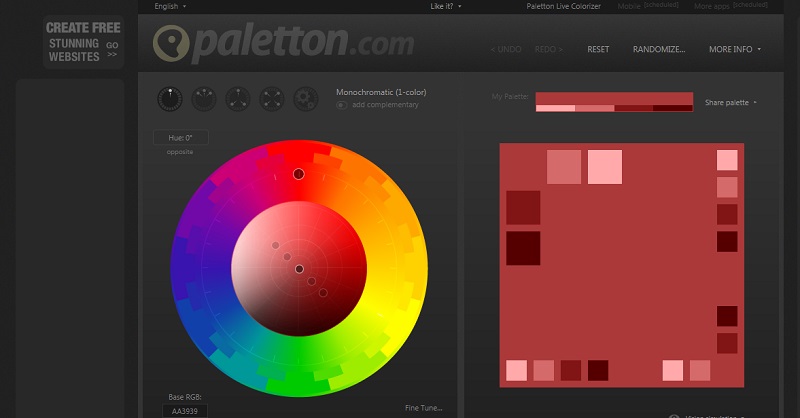The width and height of the screenshot is (800, 418).
Task: Select the Free-style gear scheme icon
Action: pyautogui.click(x=306, y=99)
